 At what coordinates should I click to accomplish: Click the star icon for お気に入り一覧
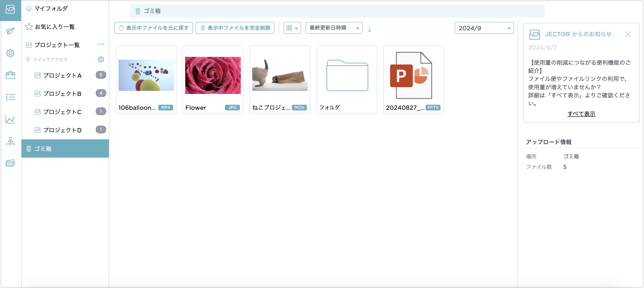[29, 27]
